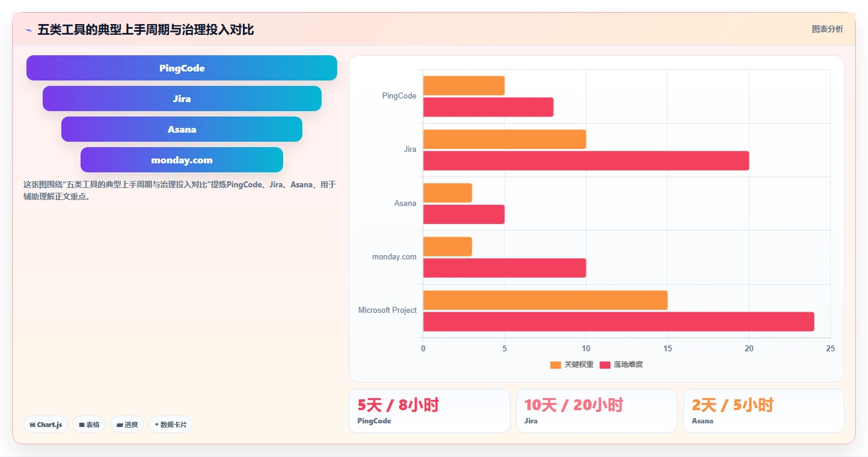Click the lightning icon beside the title
The width and height of the screenshot is (868, 457).
point(28,30)
